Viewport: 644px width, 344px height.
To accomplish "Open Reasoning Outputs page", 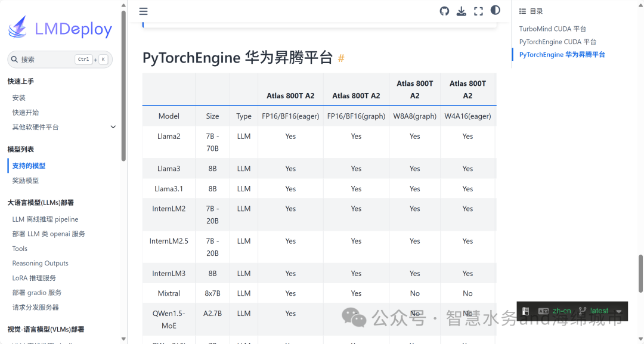I will [41, 263].
